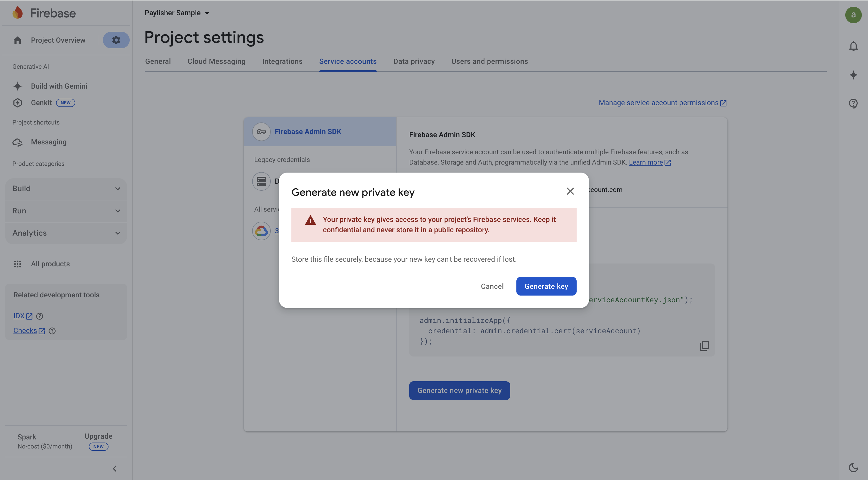Image resolution: width=868 pixels, height=480 pixels.
Task: Click the legacy Database secrets icon
Action: tap(261, 181)
